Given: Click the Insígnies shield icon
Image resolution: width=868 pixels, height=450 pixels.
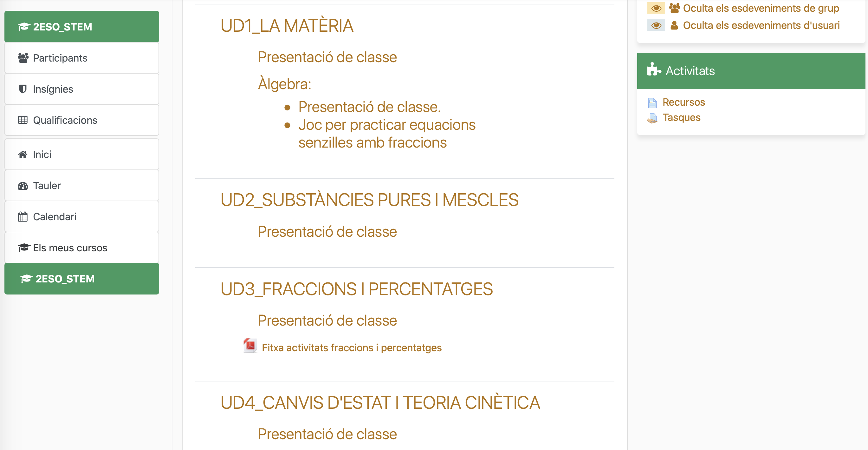Looking at the screenshot, I should click(23, 89).
